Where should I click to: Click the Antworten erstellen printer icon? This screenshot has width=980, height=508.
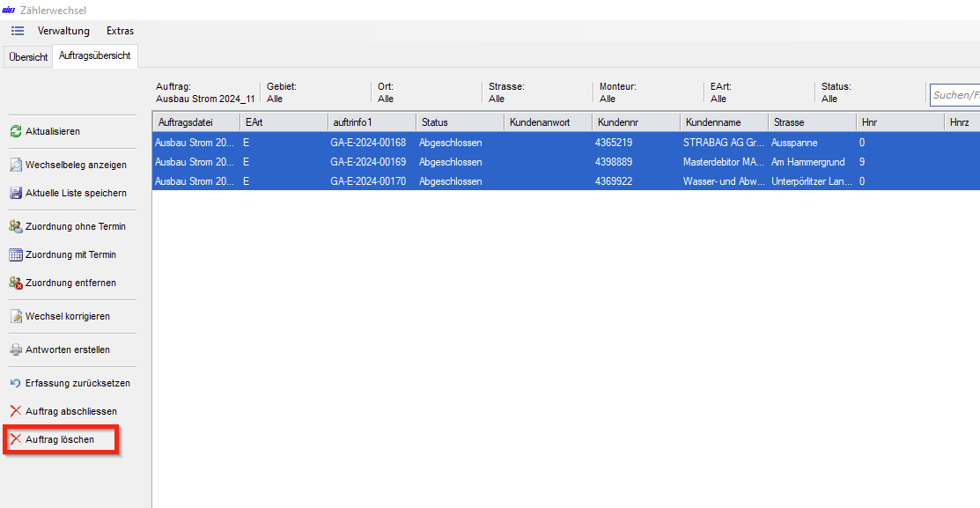pos(16,350)
